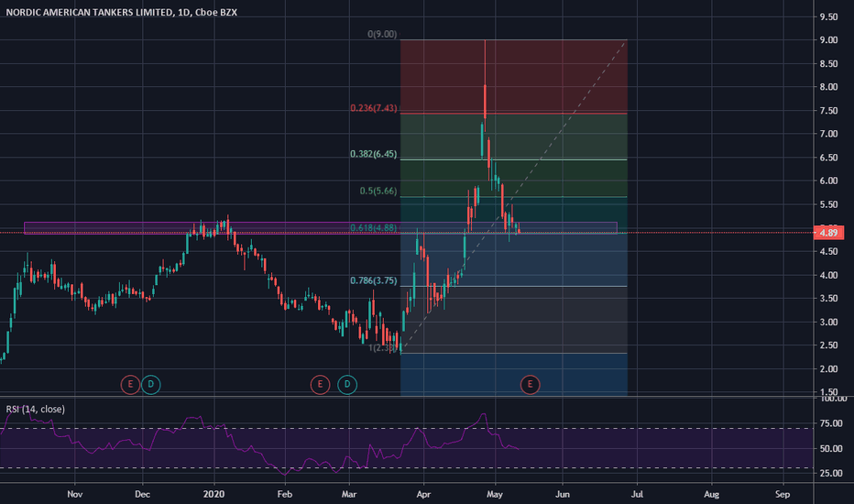Click the E earnings marker near February
854x504 pixels.
(320, 384)
